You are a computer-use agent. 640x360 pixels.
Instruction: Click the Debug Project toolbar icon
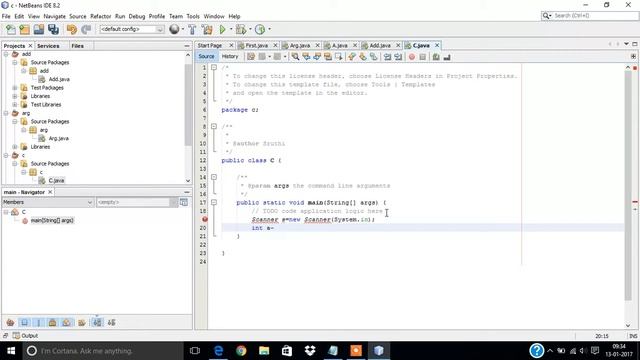[x=241, y=29]
